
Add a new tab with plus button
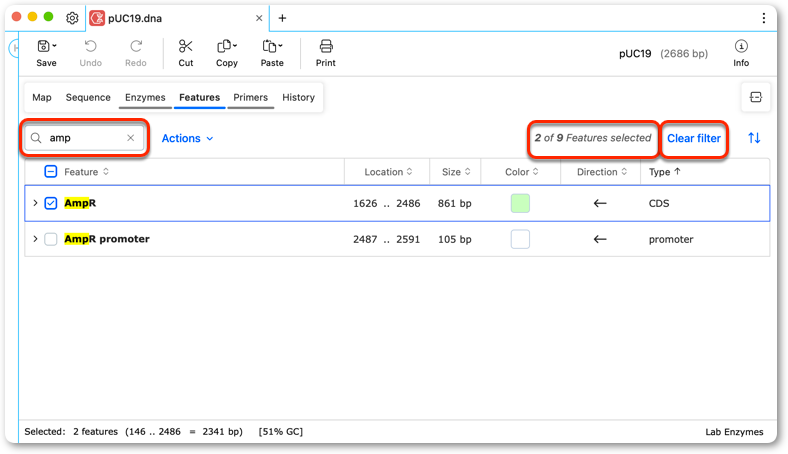click(x=282, y=18)
